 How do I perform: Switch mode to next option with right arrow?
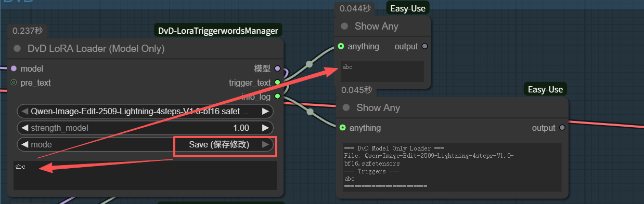tap(265, 144)
